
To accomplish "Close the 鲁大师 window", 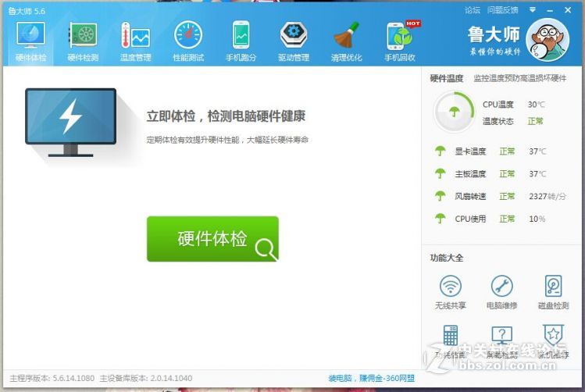I will point(568,10).
